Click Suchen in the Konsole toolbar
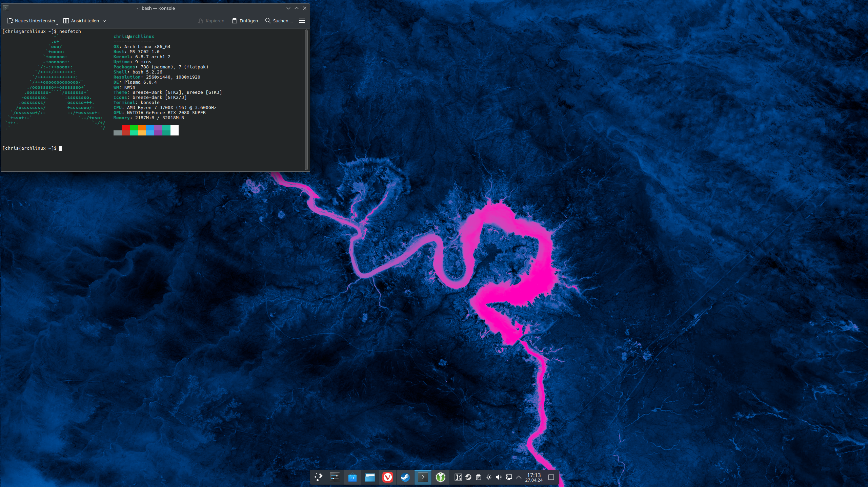 [279, 21]
